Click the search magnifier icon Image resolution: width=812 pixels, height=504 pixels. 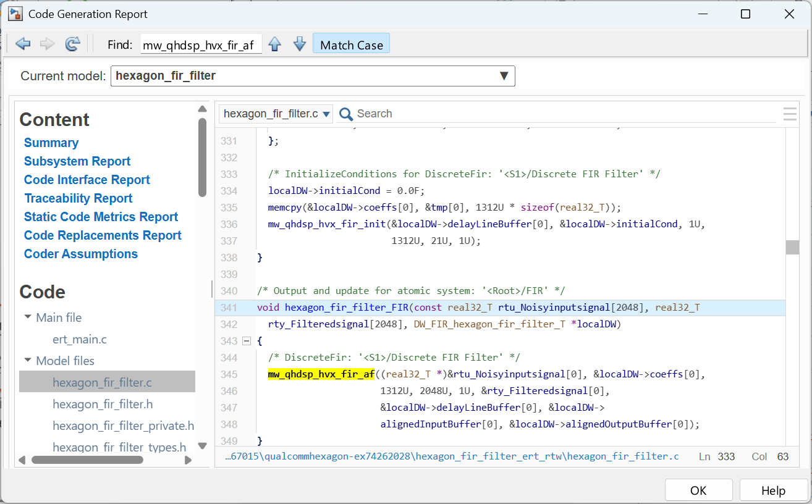(346, 114)
